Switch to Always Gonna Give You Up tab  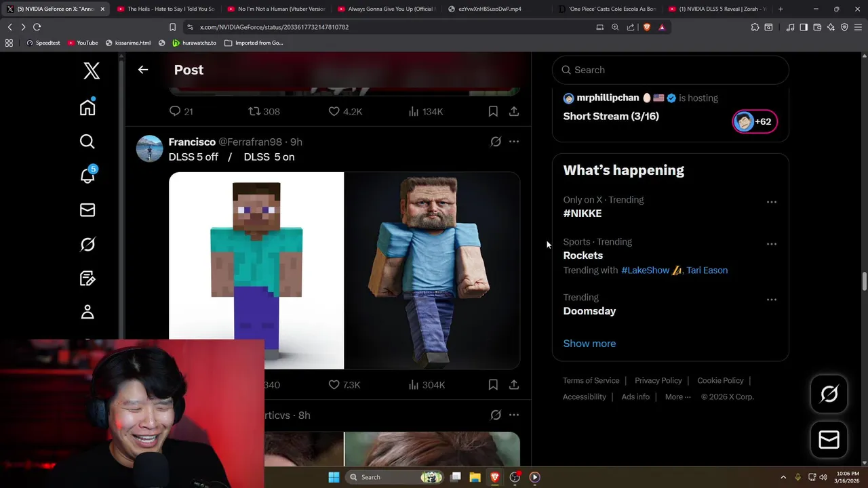(x=387, y=9)
